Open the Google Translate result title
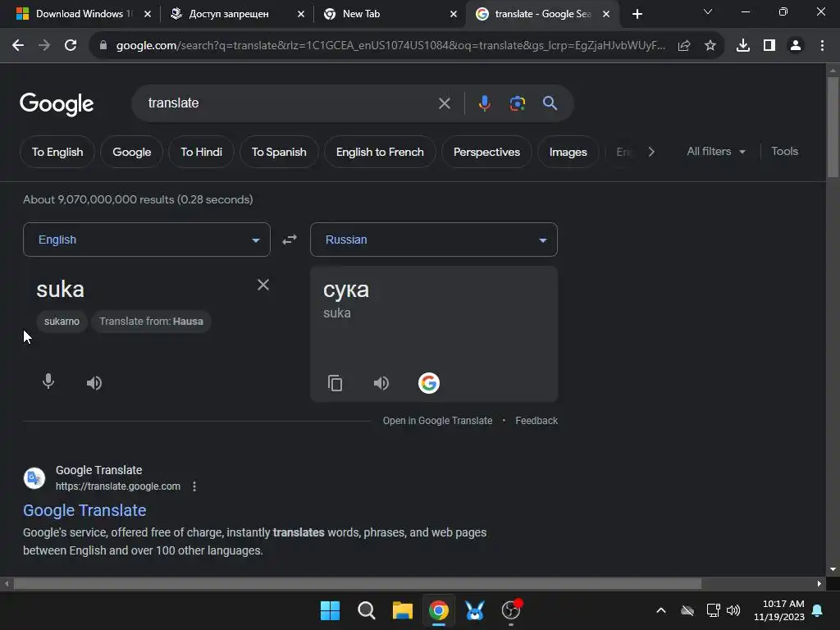The image size is (840, 630). click(x=84, y=510)
